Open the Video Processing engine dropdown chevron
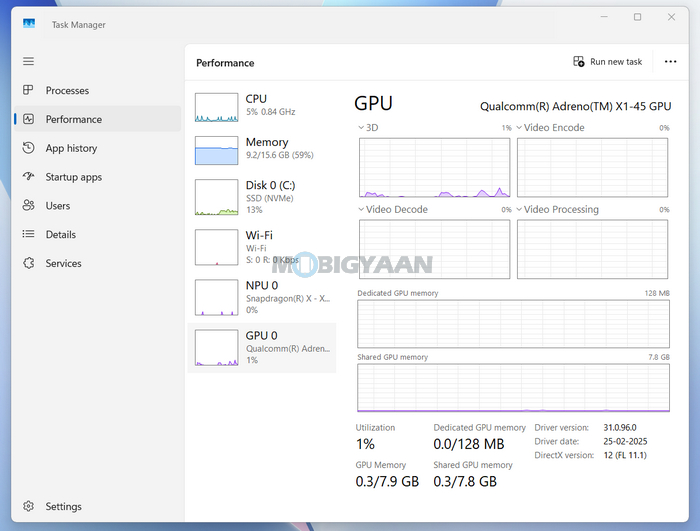Screen dimensions: 700x531 pos(519,209)
